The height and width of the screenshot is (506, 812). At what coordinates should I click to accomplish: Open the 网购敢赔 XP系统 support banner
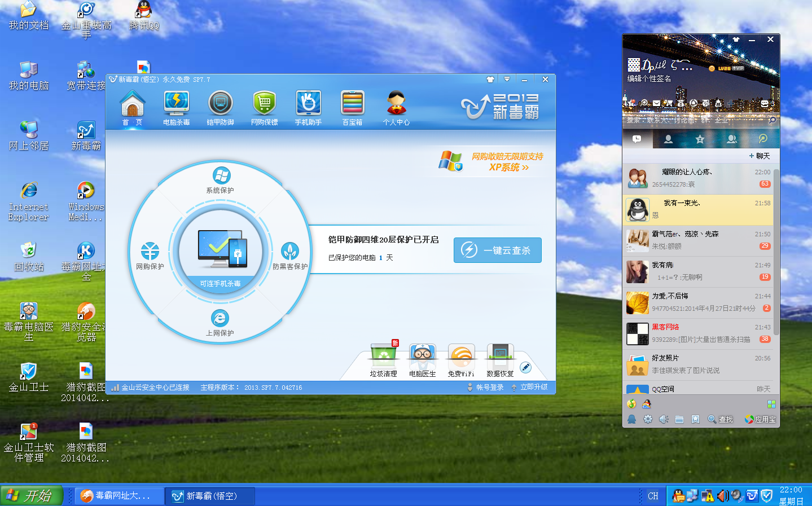pyautogui.click(x=491, y=162)
